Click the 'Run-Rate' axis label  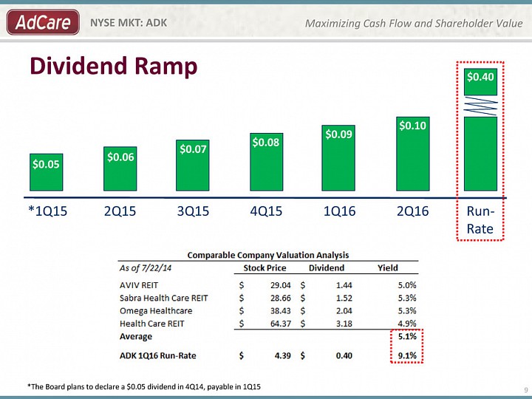tap(480, 220)
